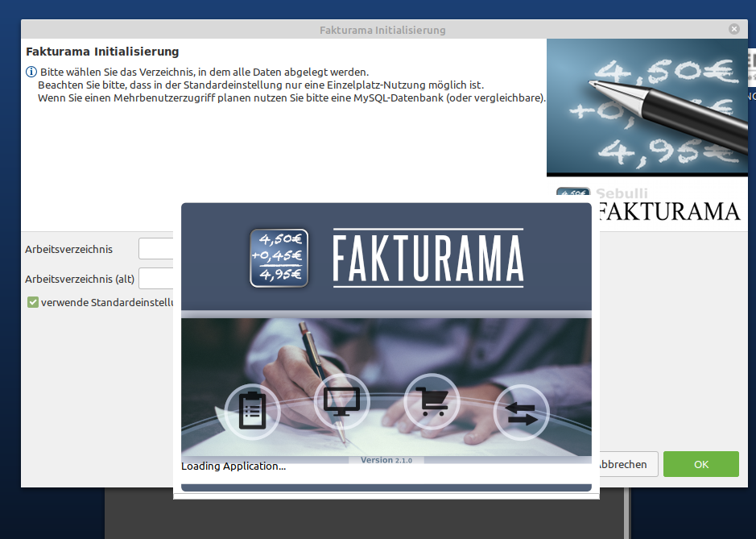Click the 'Version 2.1.0' label
This screenshot has height=539, width=756.
(x=386, y=460)
